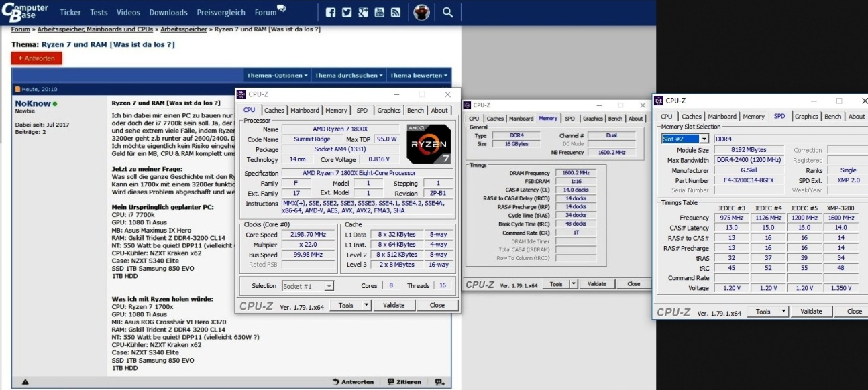This screenshot has height=390, width=868.
Task: Switch to Memory tab in processor CPU-Z window
Action: pyautogui.click(x=336, y=110)
